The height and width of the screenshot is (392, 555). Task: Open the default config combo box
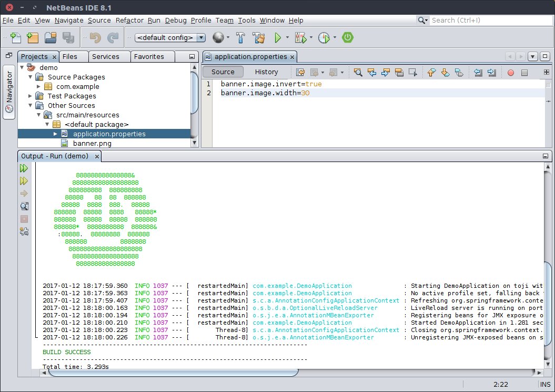(170, 37)
